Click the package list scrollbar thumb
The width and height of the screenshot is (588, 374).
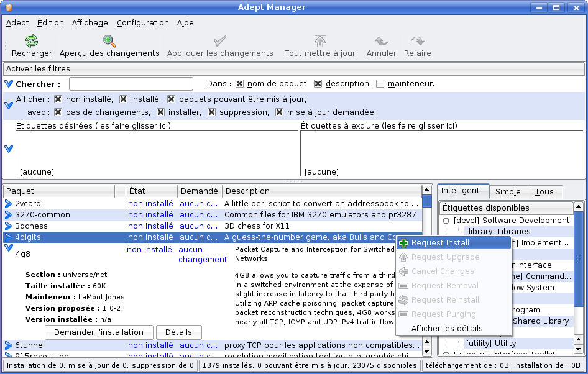tap(427, 201)
